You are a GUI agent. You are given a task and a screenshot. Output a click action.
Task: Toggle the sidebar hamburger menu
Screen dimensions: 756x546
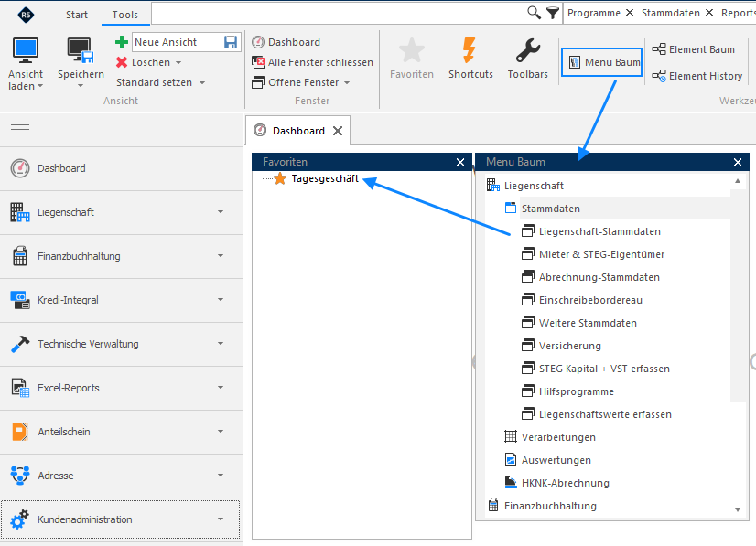20,129
